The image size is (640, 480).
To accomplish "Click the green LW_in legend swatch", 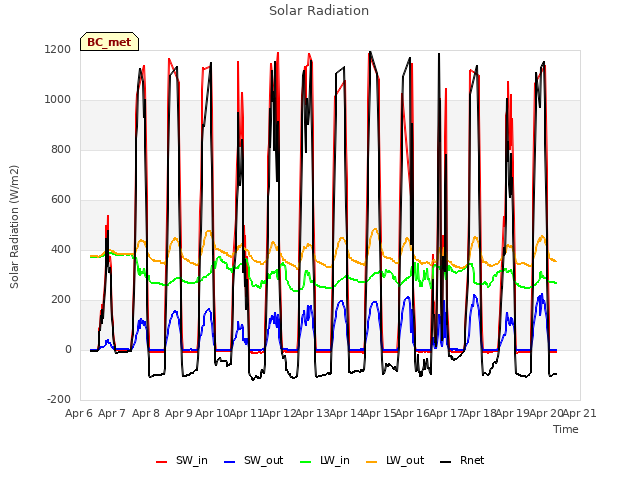I will [x=306, y=462].
